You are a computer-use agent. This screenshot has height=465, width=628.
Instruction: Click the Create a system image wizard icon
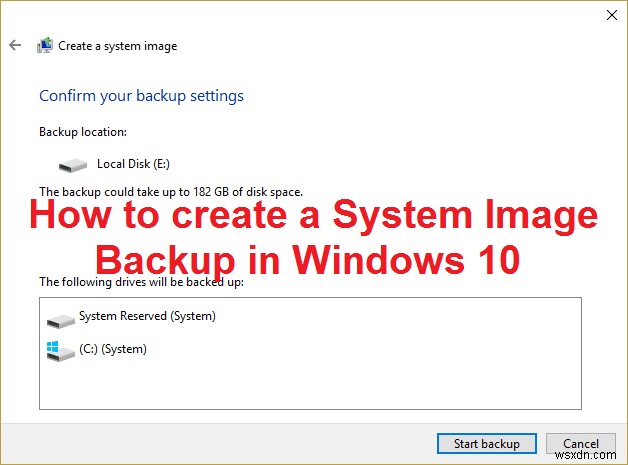click(x=45, y=46)
